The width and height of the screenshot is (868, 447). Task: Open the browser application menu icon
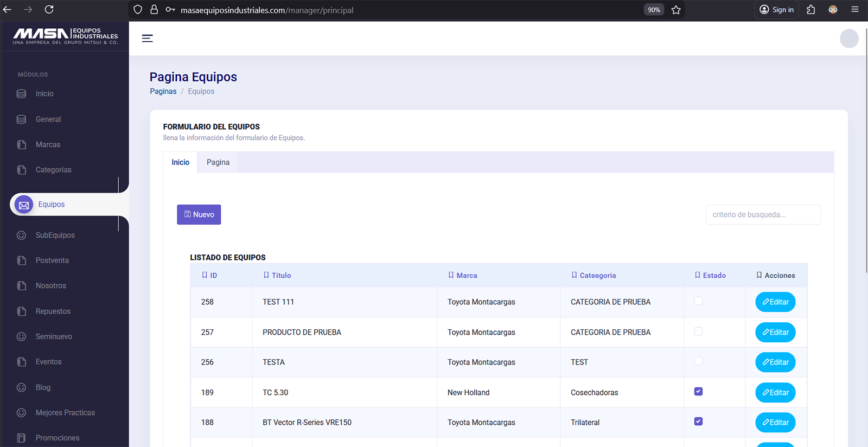point(855,10)
